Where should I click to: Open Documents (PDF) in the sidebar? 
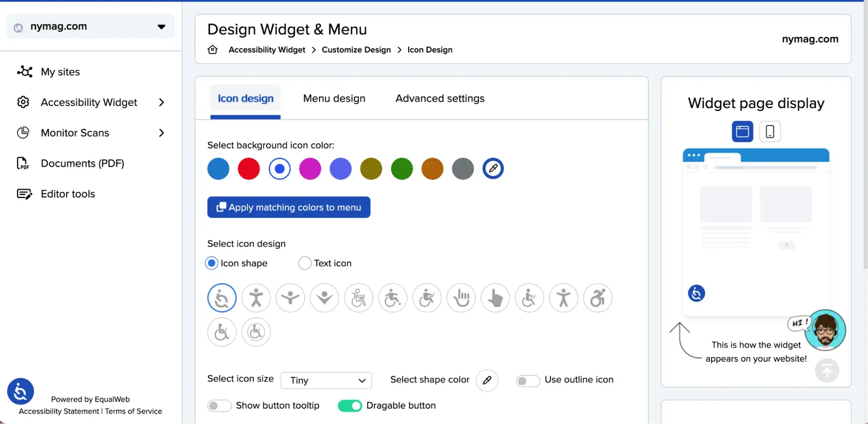coord(83,163)
